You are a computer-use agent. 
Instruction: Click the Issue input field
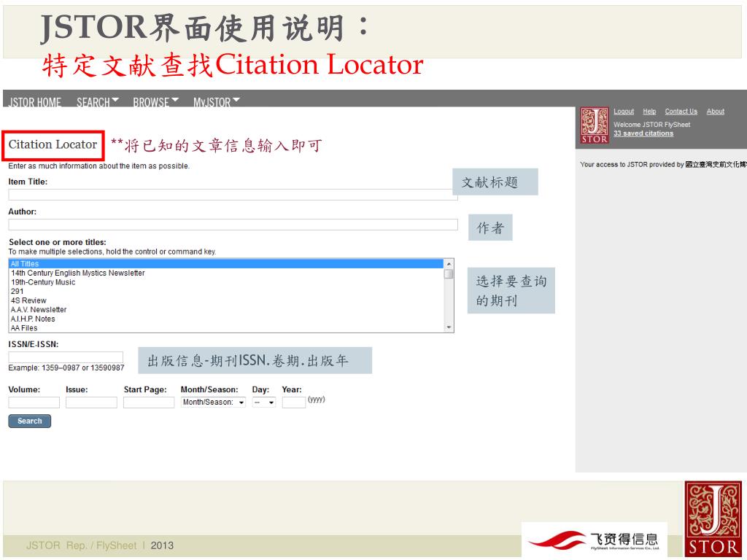coord(91,402)
